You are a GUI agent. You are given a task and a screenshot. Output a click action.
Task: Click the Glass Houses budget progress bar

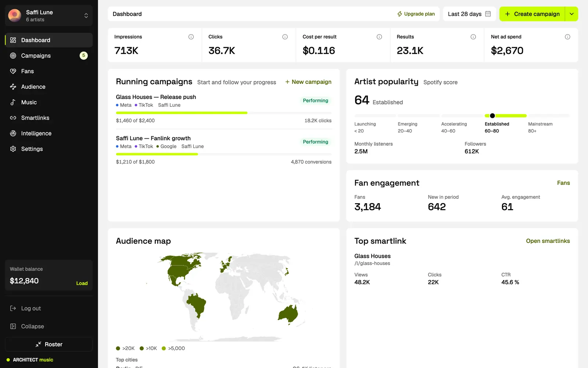(223, 113)
